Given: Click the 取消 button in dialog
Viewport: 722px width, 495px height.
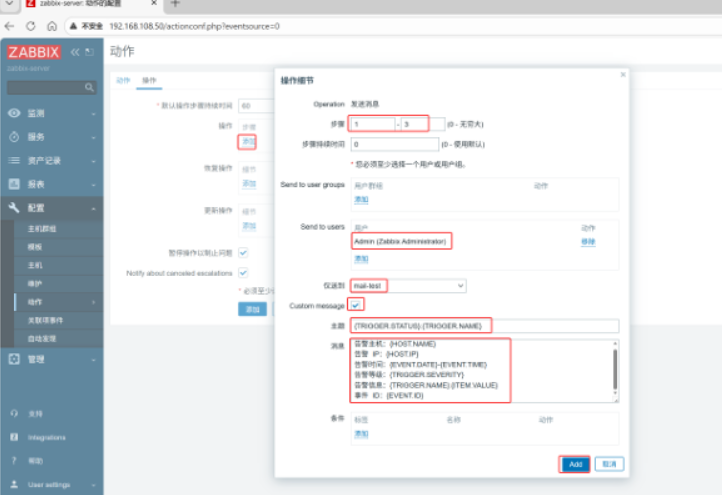Looking at the screenshot, I should 609,464.
